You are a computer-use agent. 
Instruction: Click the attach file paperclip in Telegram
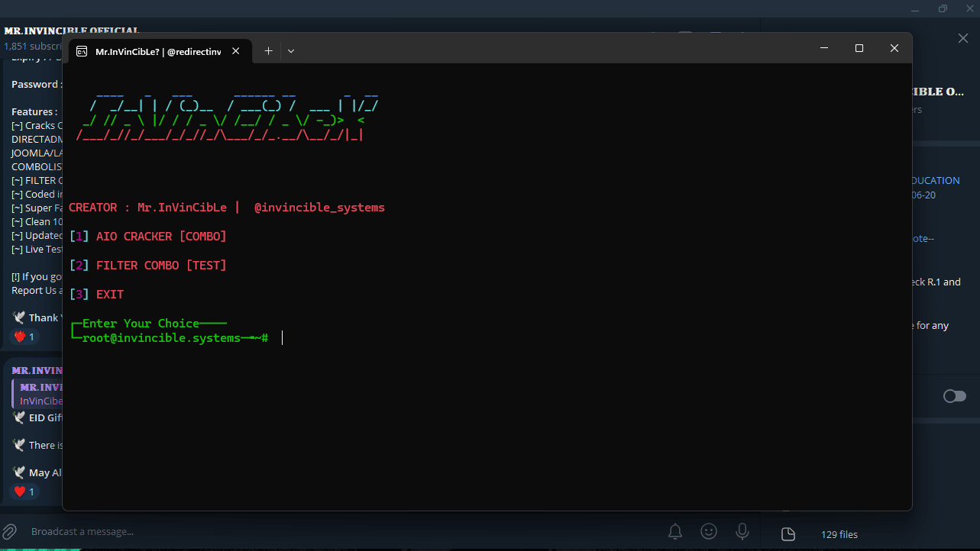tap(10, 531)
